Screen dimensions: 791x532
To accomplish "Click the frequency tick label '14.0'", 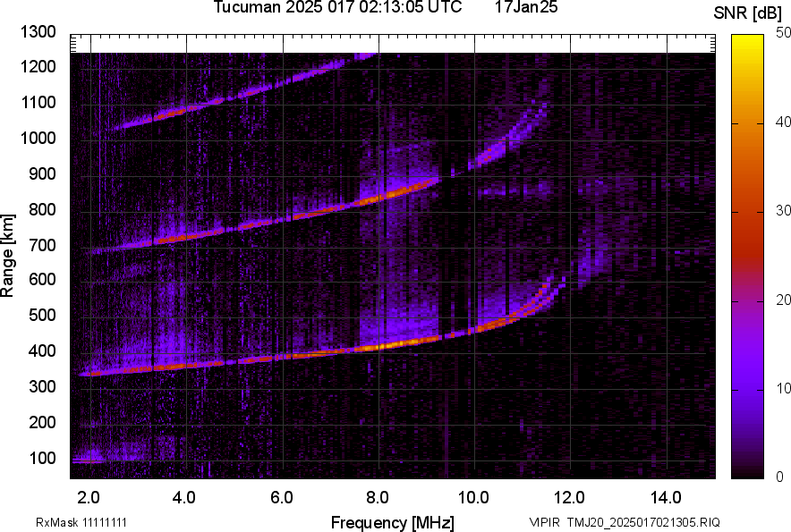I will tap(666, 498).
